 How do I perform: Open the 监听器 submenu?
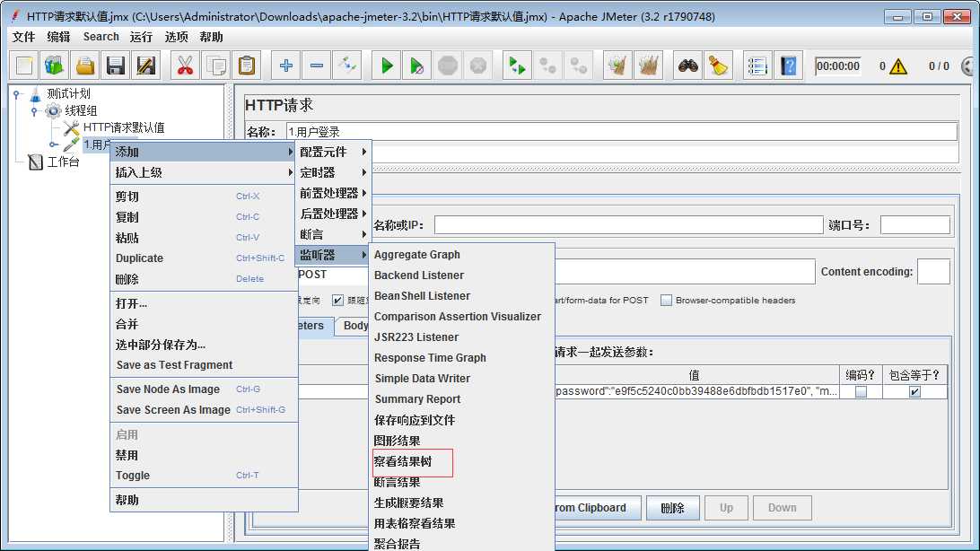(333, 255)
